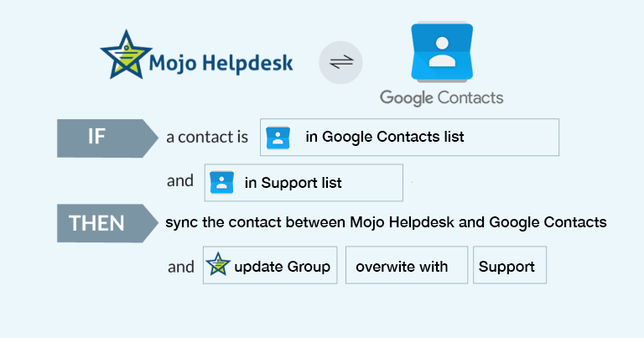Screen dimensions: 644x338
Task: Open the 'in Support list' field
Action: [x=304, y=183]
